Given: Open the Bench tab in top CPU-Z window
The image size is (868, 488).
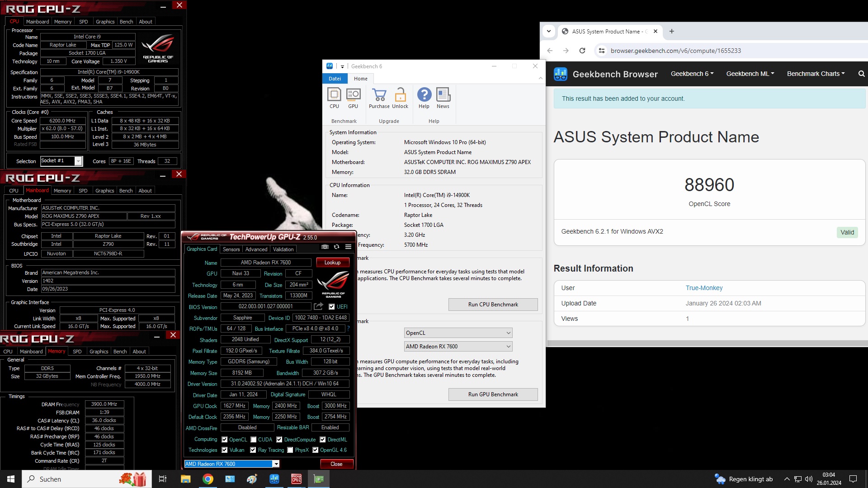Looking at the screenshot, I should pos(126,22).
